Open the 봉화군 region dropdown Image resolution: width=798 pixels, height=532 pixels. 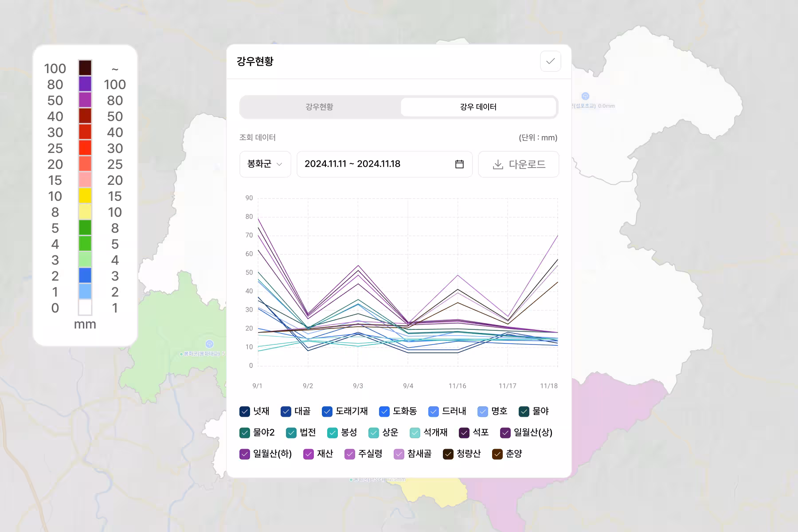click(265, 164)
